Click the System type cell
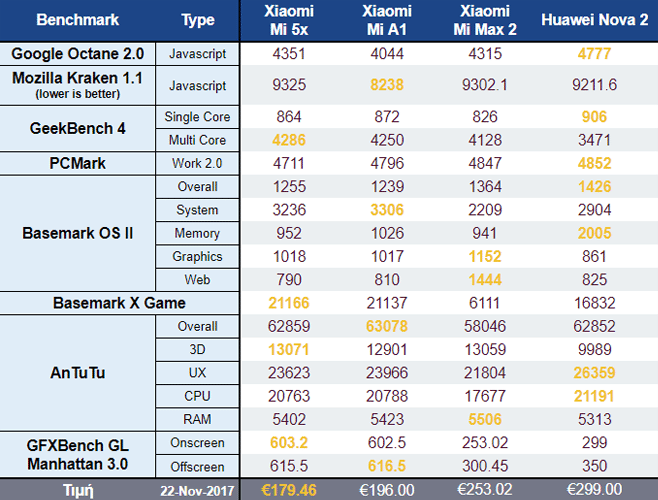658x500 pixels. [x=197, y=210]
